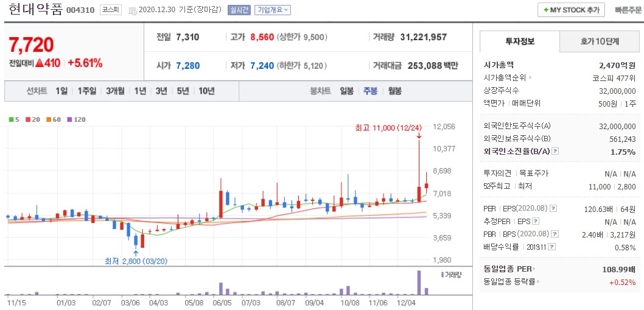The width and height of the screenshot is (644, 310).
Task: Open help icon next to PBR BPS(2020.08)
Action: [555, 234]
